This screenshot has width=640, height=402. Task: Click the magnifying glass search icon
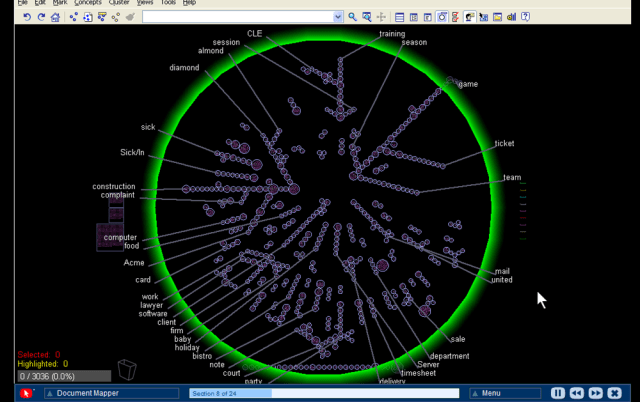pyautogui.click(x=352, y=17)
